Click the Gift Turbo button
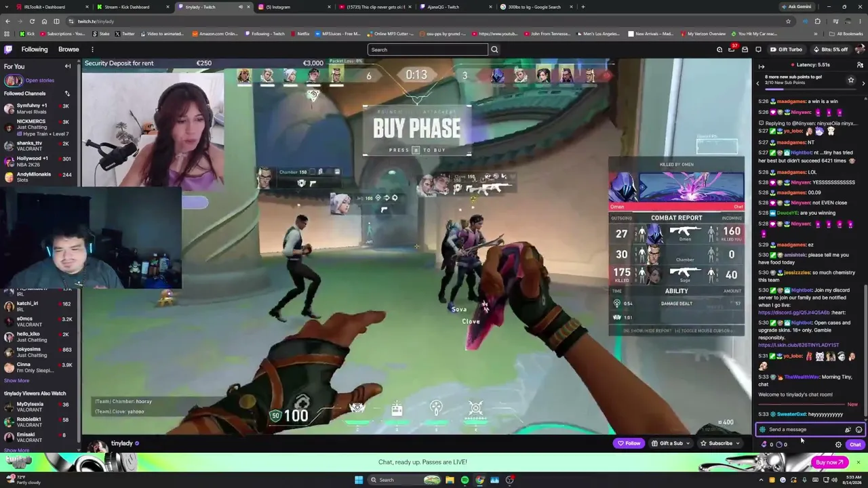 point(786,49)
